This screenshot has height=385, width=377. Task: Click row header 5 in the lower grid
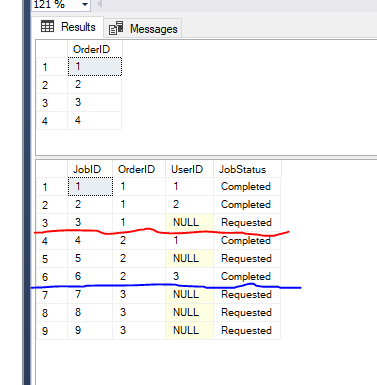click(52, 259)
